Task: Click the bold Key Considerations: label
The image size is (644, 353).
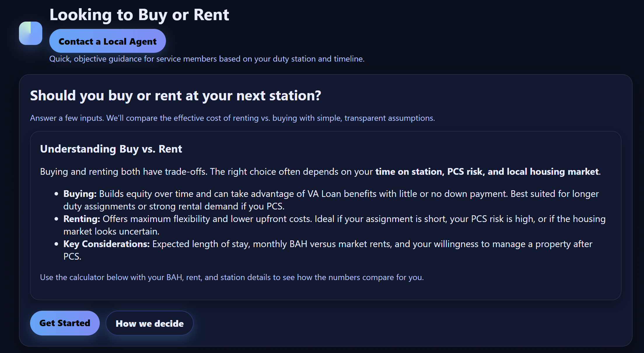Action: point(106,244)
